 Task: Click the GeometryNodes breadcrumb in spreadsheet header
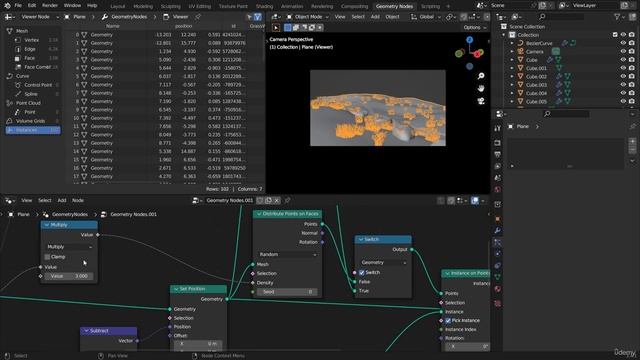pyautogui.click(x=129, y=17)
